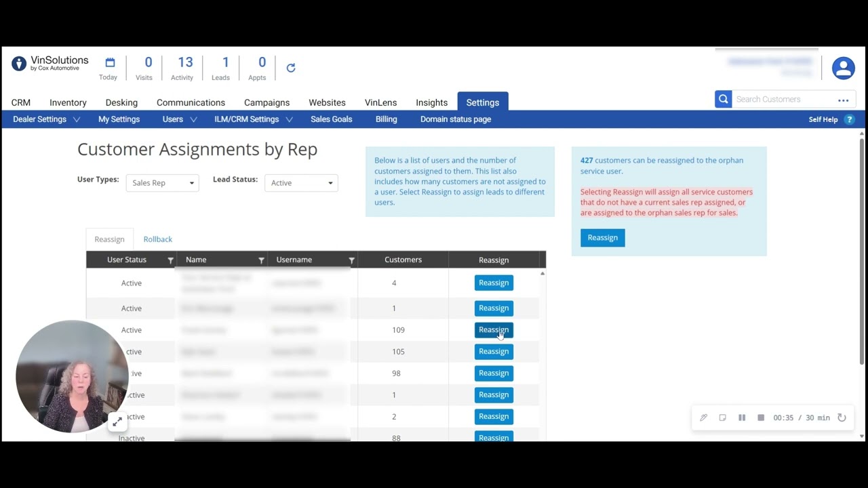This screenshot has width=868, height=488.
Task: Open Username column filter
Action: point(351,260)
